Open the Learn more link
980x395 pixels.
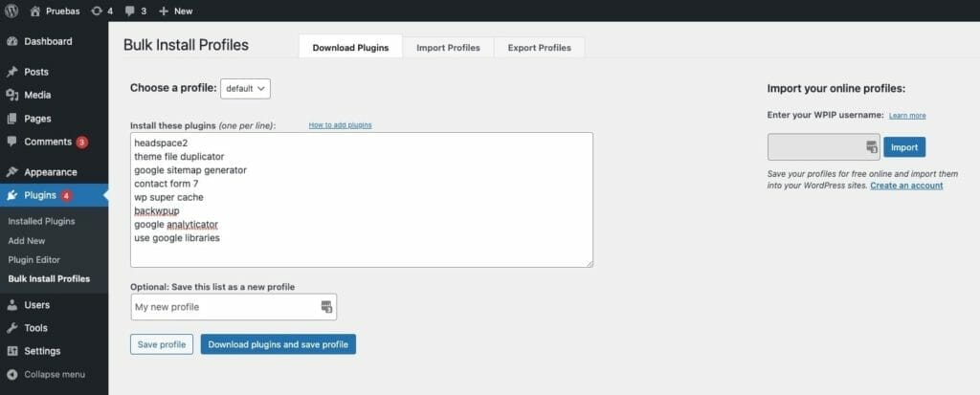[x=907, y=116]
